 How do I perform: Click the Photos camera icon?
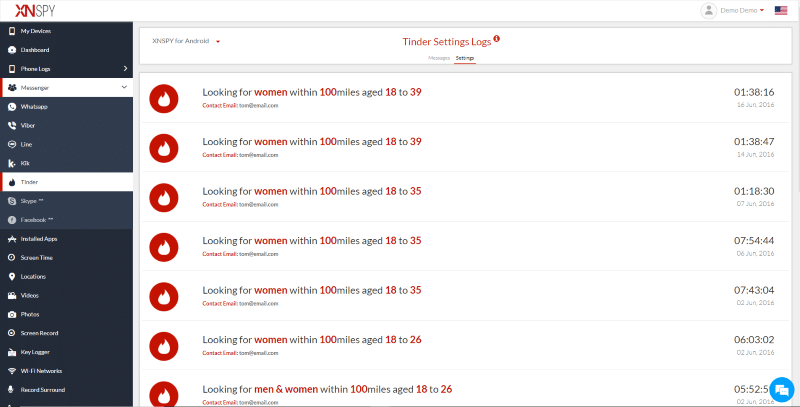tap(12, 314)
